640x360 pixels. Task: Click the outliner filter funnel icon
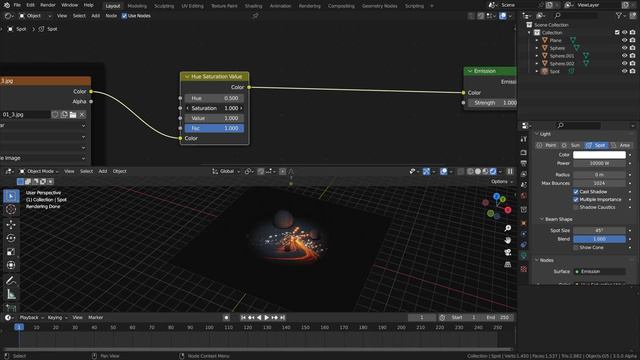(619, 16)
